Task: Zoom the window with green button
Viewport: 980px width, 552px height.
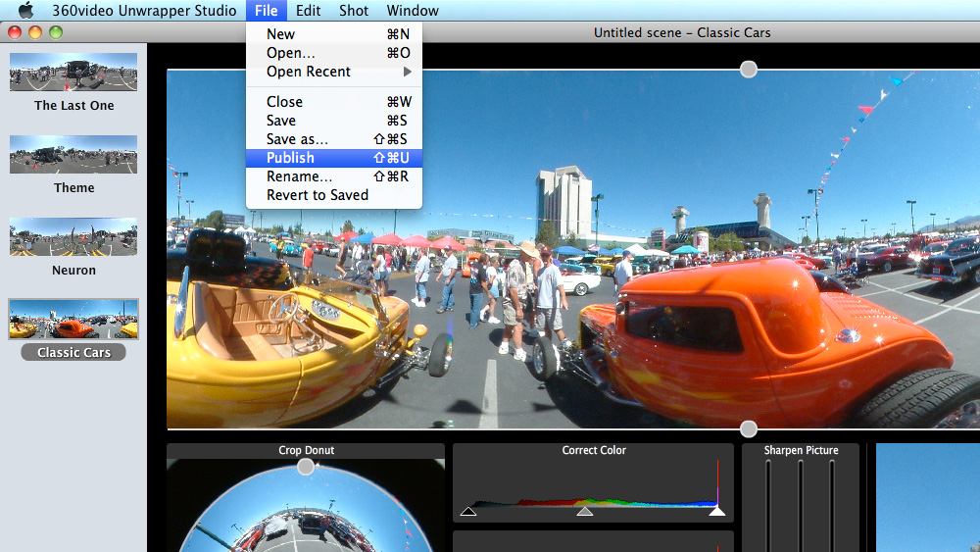Action: [x=56, y=32]
